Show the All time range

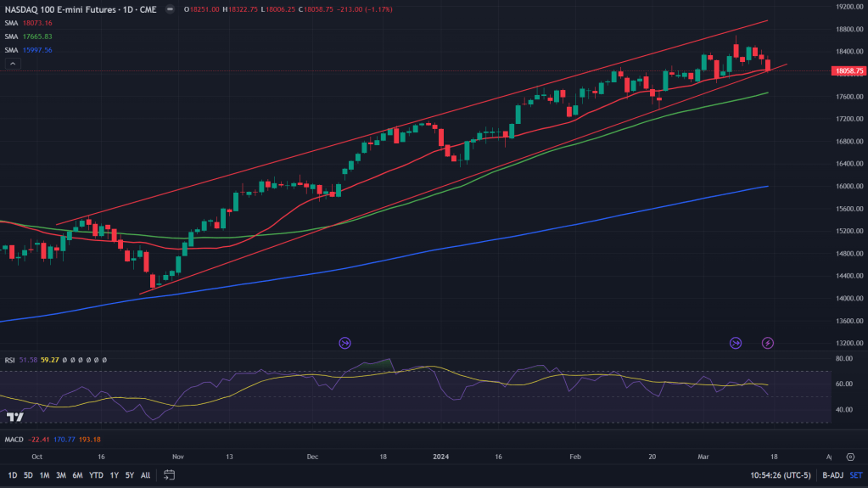[145, 475]
